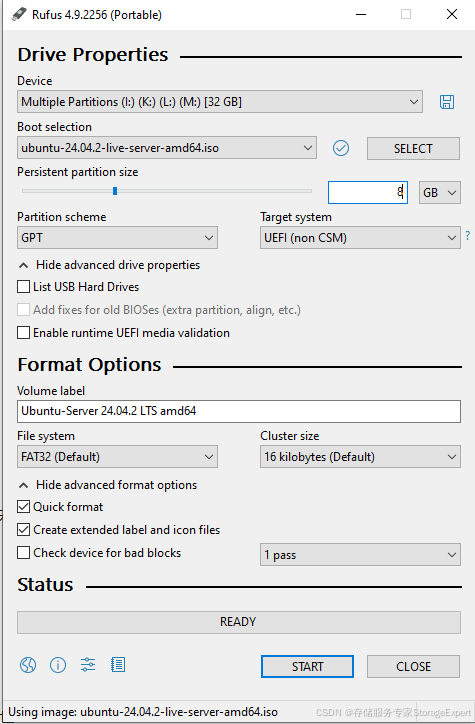Click the Persistent partition size label
The image size is (475, 724).
coord(78,172)
